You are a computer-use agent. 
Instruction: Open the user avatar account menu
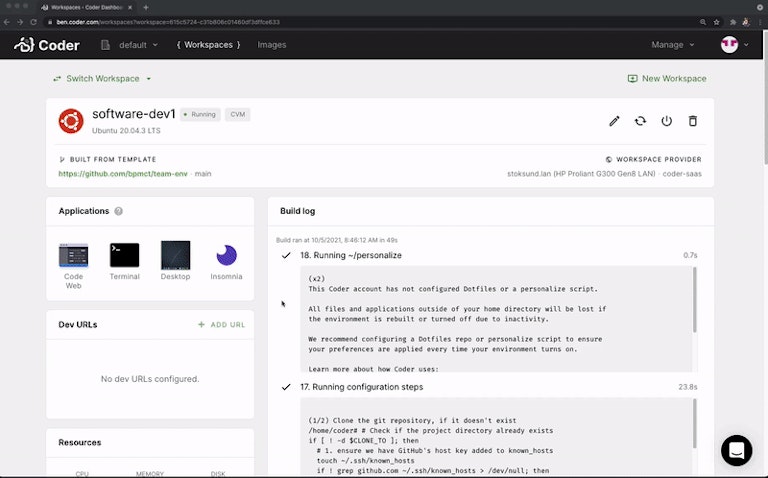pyautogui.click(x=734, y=45)
